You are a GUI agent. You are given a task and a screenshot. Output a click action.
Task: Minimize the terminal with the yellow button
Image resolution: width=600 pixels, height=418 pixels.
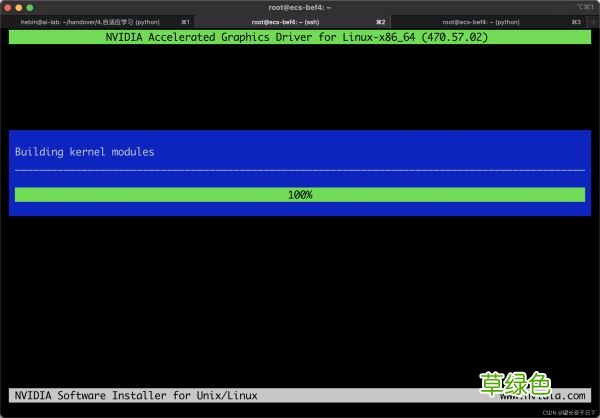point(19,7)
